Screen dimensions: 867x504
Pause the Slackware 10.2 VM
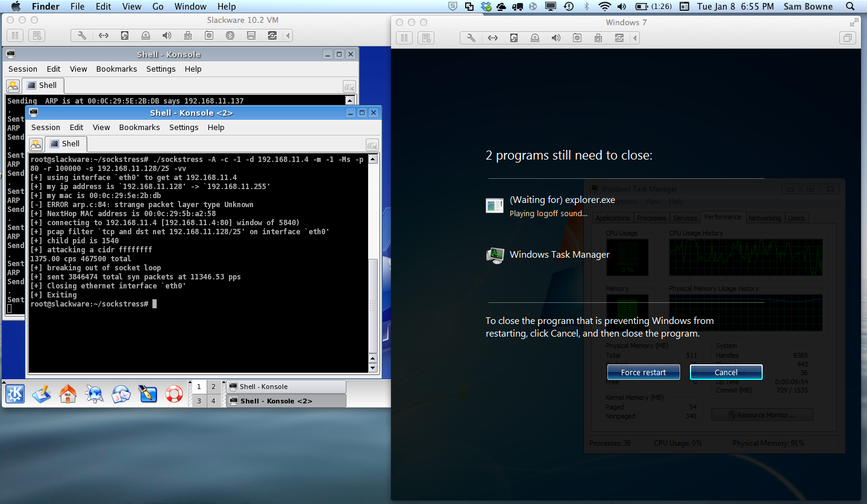pyautogui.click(x=16, y=36)
